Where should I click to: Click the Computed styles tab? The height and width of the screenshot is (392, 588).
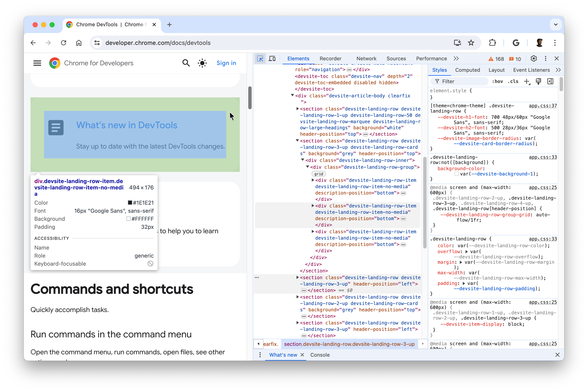[x=468, y=70]
